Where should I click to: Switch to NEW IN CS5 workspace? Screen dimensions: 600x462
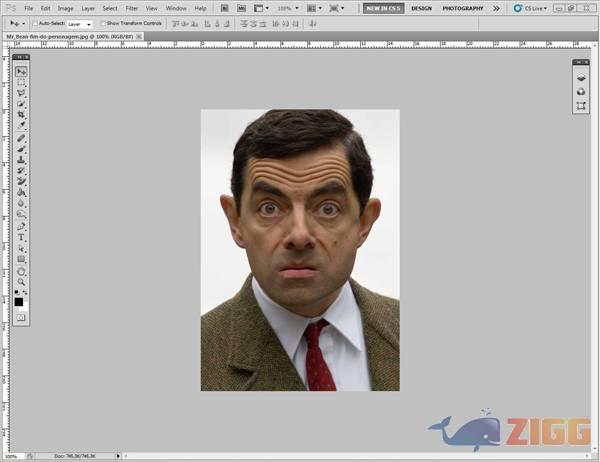click(x=383, y=8)
